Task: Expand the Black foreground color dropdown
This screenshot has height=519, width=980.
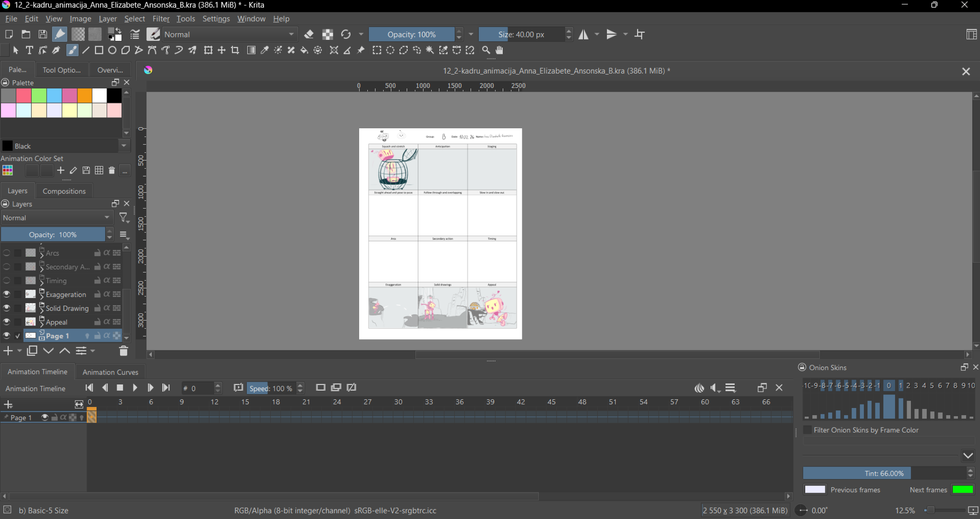Action: click(x=124, y=146)
